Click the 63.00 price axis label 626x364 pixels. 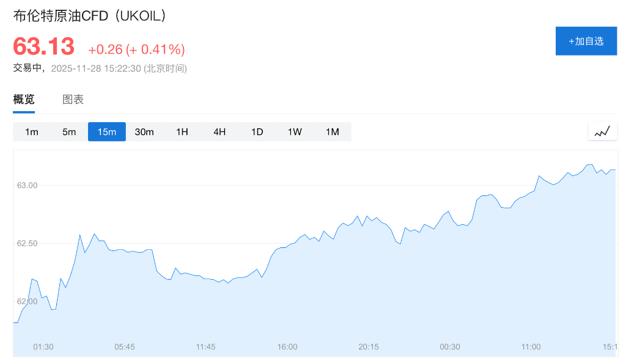(27, 185)
